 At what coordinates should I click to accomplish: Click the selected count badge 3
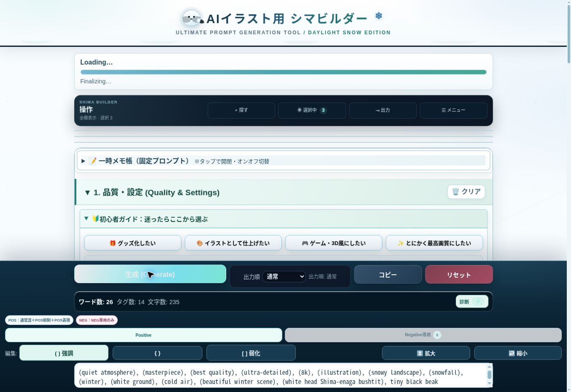(323, 110)
